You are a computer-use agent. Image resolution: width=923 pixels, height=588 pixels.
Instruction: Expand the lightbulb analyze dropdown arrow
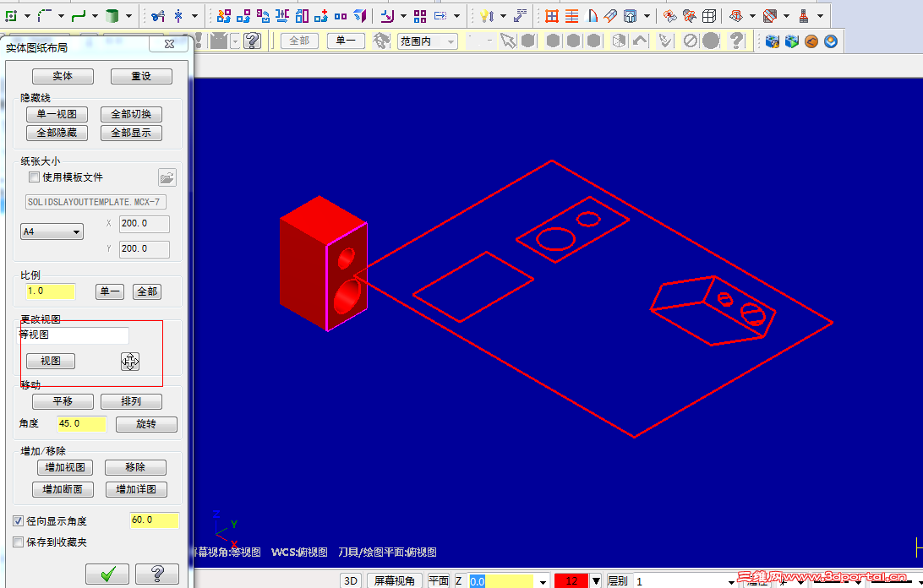[x=503, y=16]
